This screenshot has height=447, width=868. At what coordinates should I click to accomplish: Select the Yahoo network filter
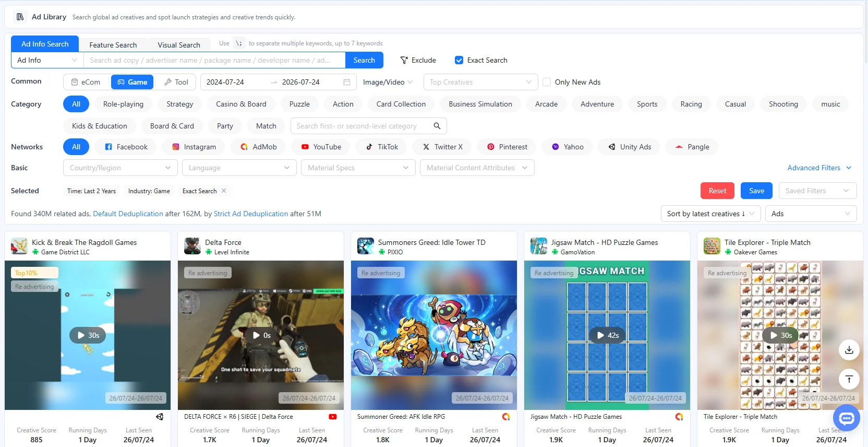pyautogui.click(x=568, y=147)
